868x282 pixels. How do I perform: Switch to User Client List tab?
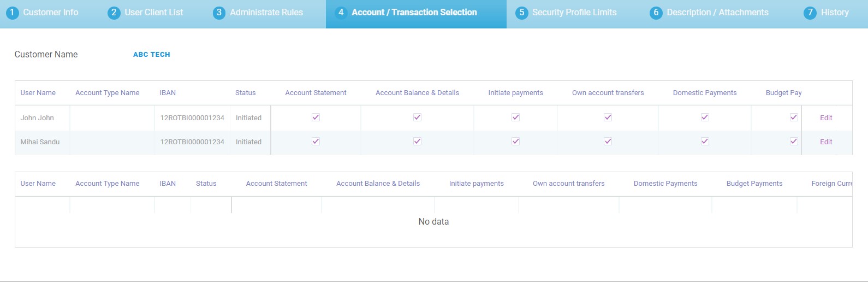coord(146,13)
